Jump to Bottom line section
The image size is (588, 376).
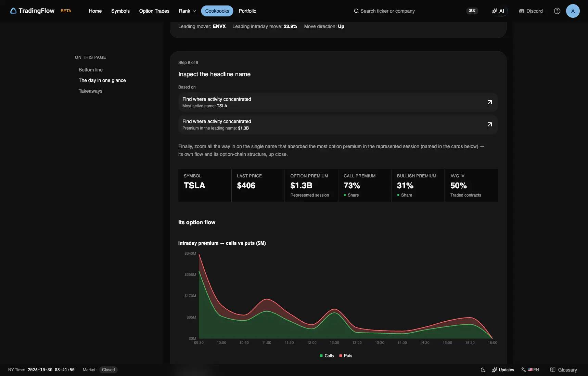tap(91, 70)
